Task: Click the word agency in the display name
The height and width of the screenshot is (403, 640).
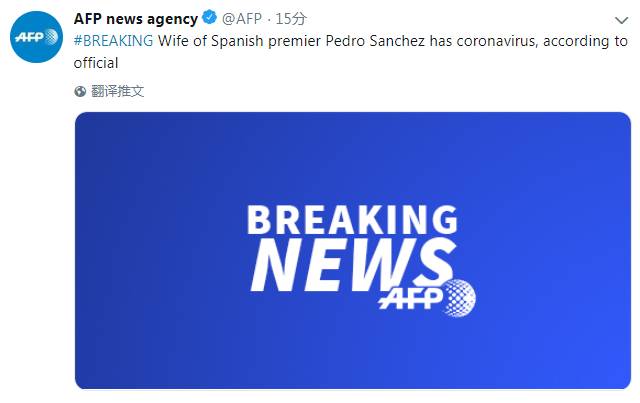Action: 172,19
